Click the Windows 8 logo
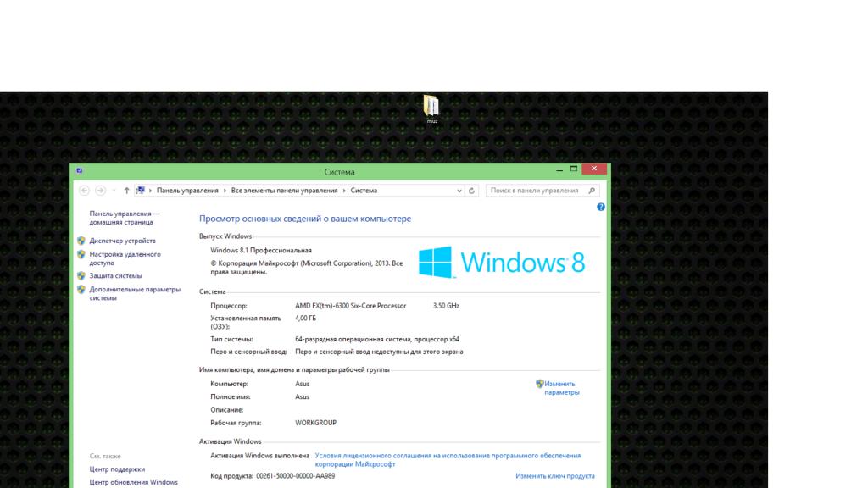This screenshot has height=488, width=868. pyautogui.click(x=502, y=263)
